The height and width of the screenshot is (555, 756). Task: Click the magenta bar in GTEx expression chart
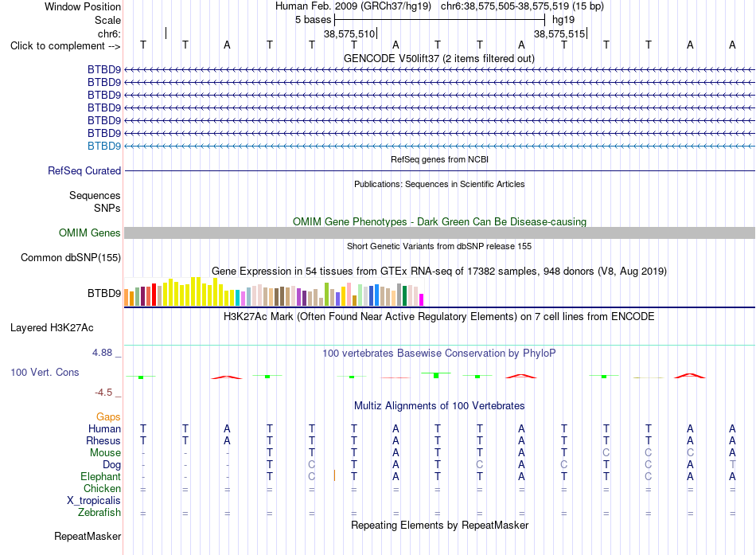[x=422, y=299]
